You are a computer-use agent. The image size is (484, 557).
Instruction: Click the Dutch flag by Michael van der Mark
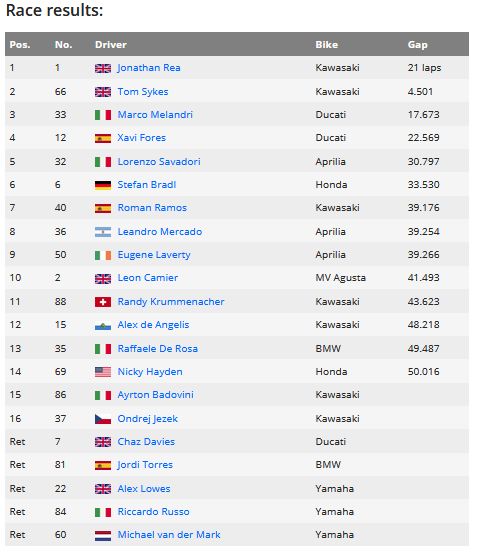[103, 535]
